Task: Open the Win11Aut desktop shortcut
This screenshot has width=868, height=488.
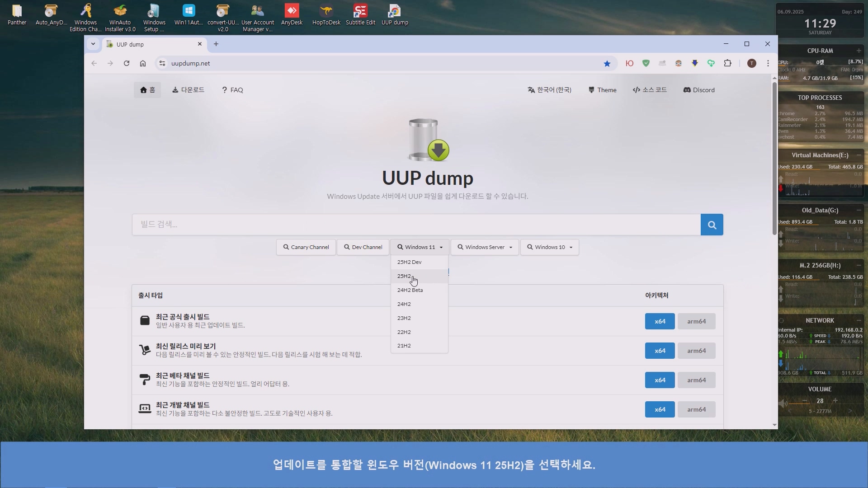Action: 189,15
